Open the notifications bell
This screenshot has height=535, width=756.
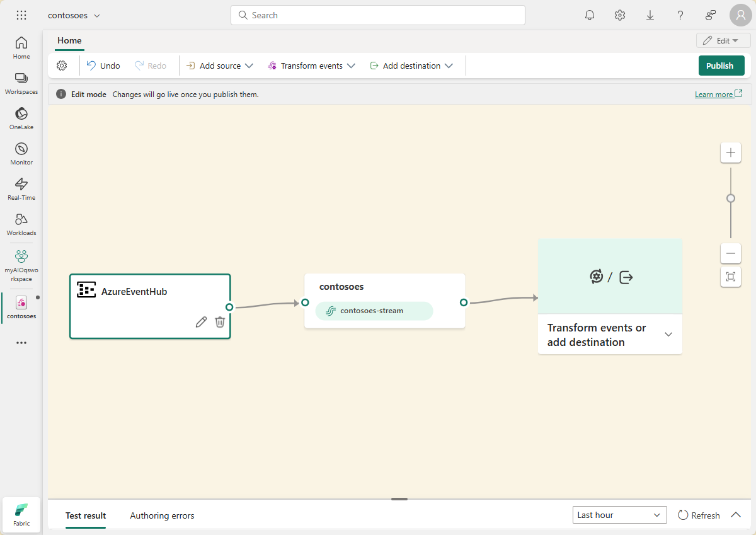pyautogui.click(x=590, y=14)
